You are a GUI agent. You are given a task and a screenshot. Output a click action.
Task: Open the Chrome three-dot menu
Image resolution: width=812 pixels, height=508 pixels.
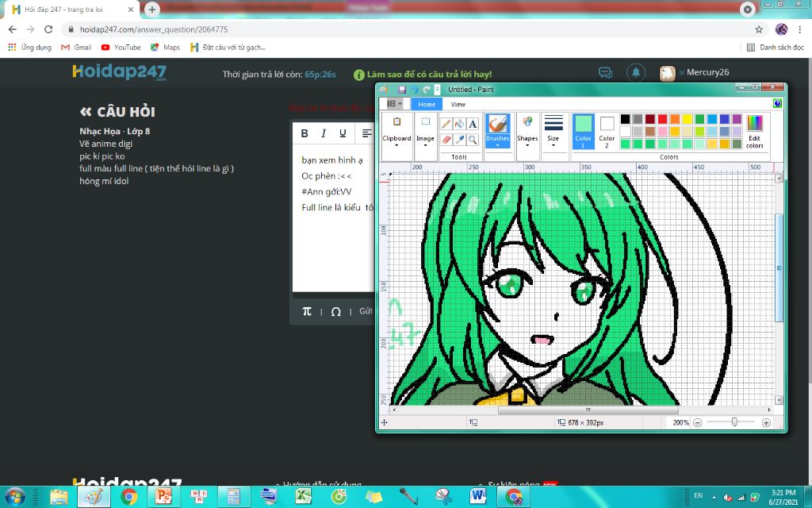click(799, 29)
